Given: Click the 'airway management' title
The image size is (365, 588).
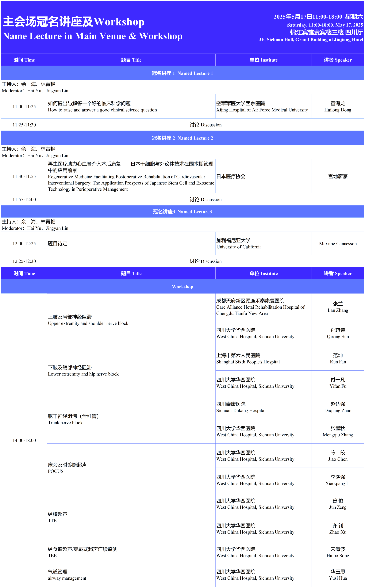Looking at the screenshot, I should pyautogui.click(x=67, y=578).
